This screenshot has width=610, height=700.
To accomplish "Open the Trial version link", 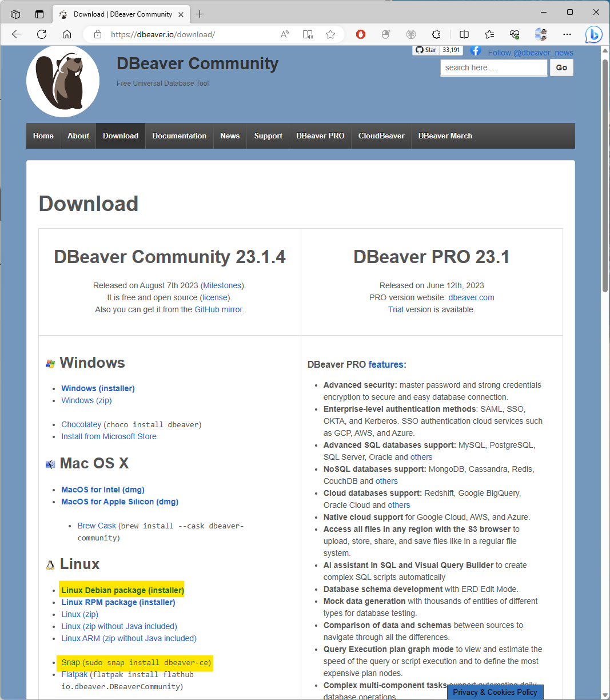I will [396, 309].
